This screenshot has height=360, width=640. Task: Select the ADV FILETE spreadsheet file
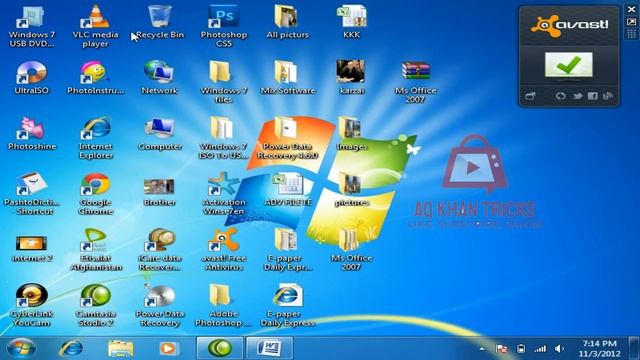288,189
